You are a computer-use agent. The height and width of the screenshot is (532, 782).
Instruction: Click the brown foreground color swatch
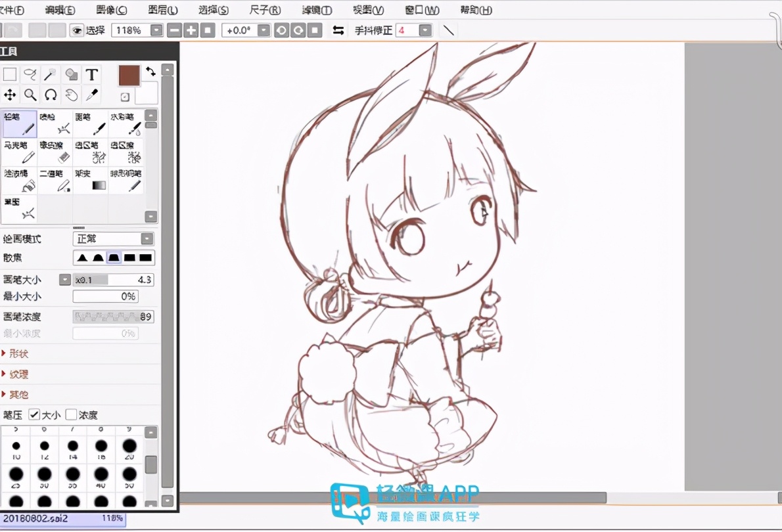coord(129,76)
